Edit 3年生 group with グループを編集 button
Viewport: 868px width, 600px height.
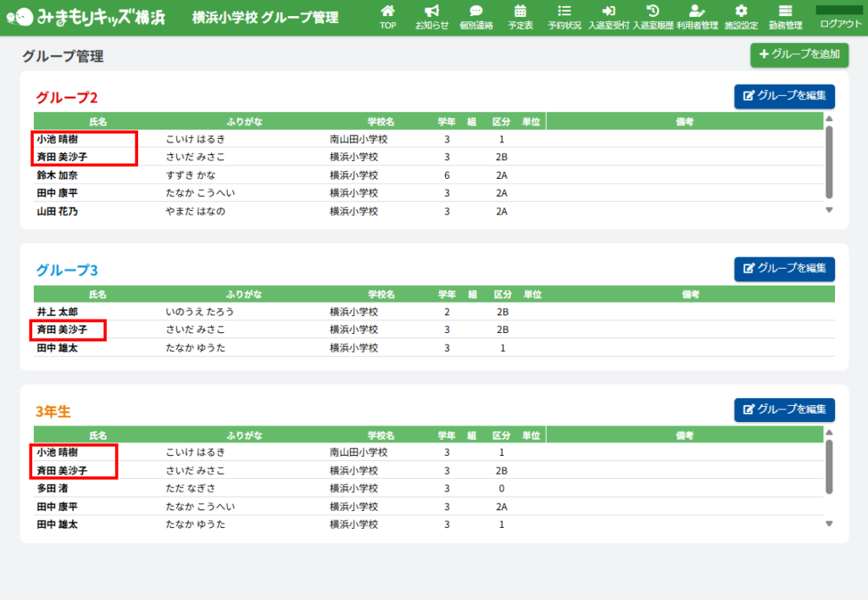click(784, 410)
